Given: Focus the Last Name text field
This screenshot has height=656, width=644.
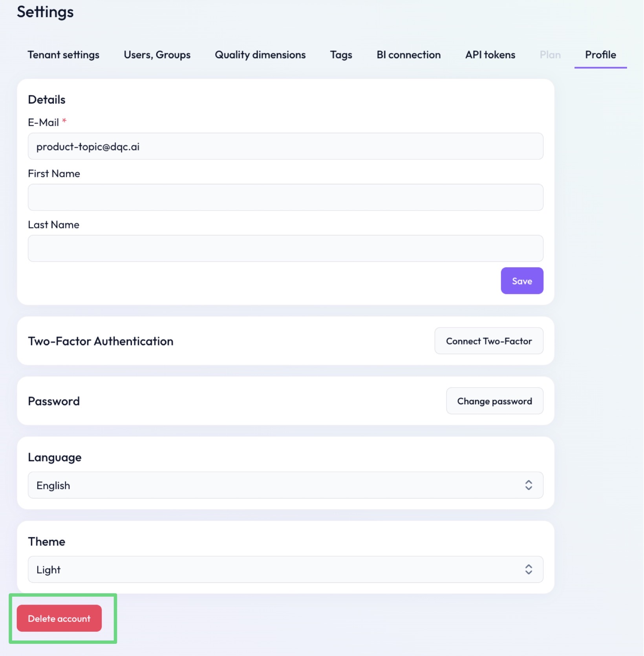Looking at the screenshot, I should (x=285, y=249).
